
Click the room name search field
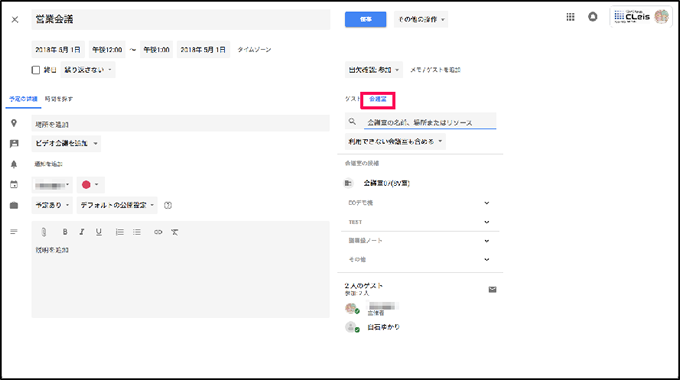point(430,122)
